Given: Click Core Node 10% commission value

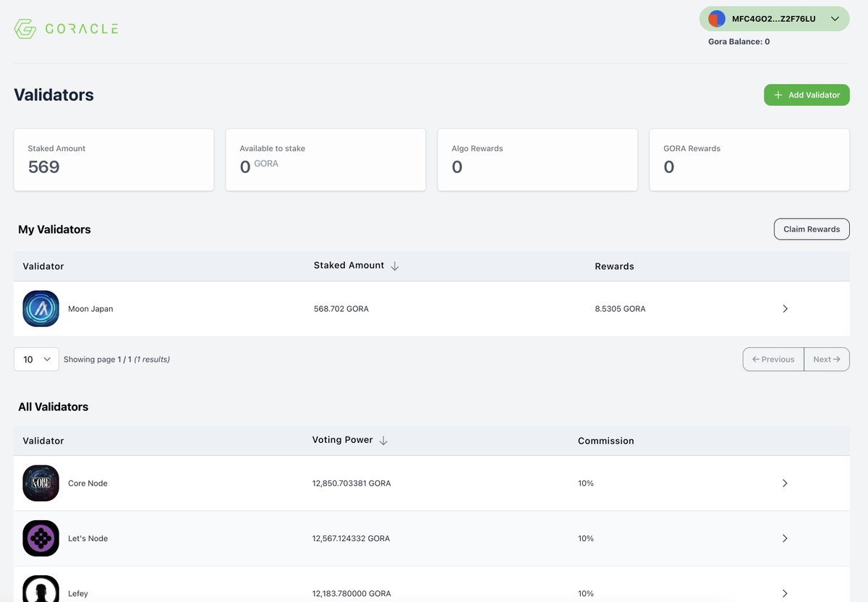Looking at the screenshot, I should point(586,483).
